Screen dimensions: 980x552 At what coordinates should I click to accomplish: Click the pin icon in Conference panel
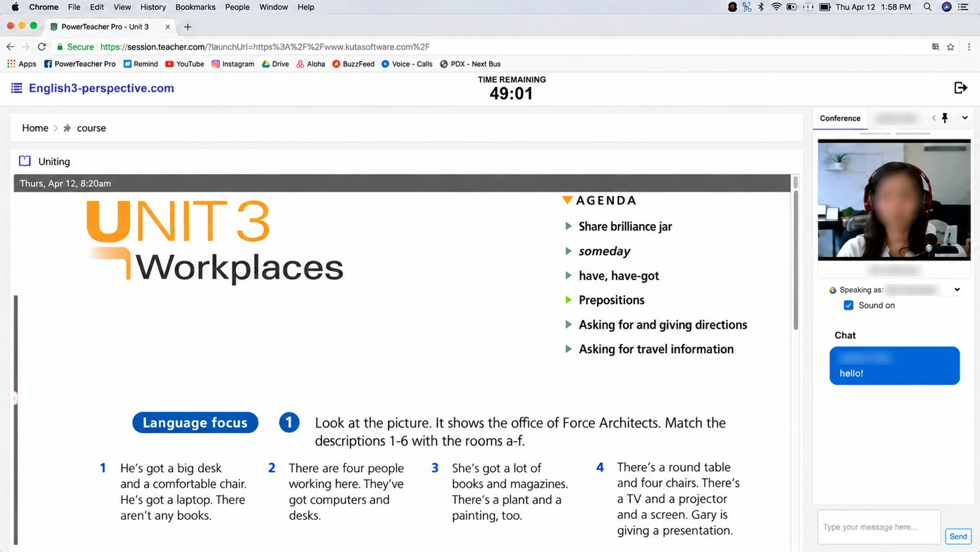[x=945, y=118]
